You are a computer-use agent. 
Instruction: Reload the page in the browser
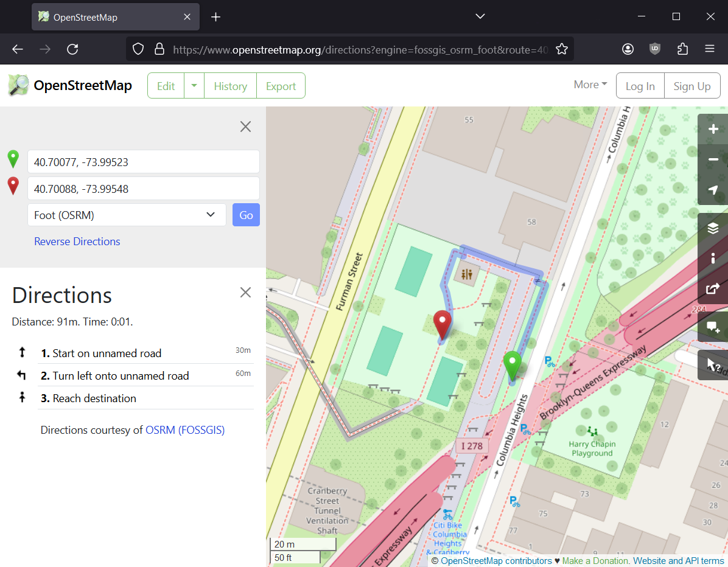pyautogui.click(x=72, y=49)
